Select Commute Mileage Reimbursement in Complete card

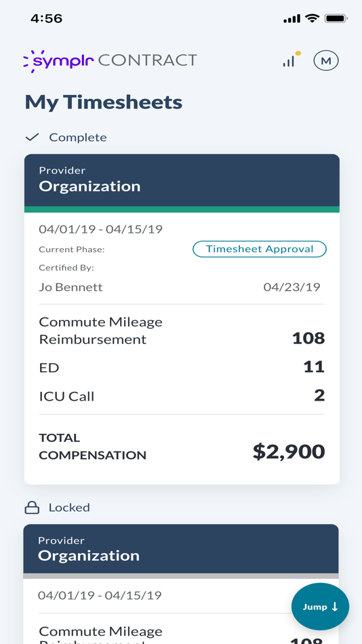pyautogui.click(x=101, y=331)
